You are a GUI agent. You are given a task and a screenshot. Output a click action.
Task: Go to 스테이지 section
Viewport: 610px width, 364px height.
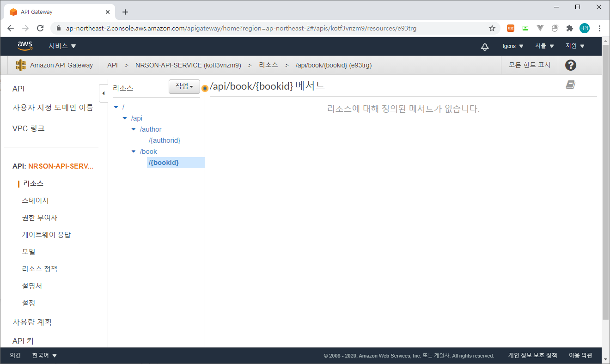(35, 200)
